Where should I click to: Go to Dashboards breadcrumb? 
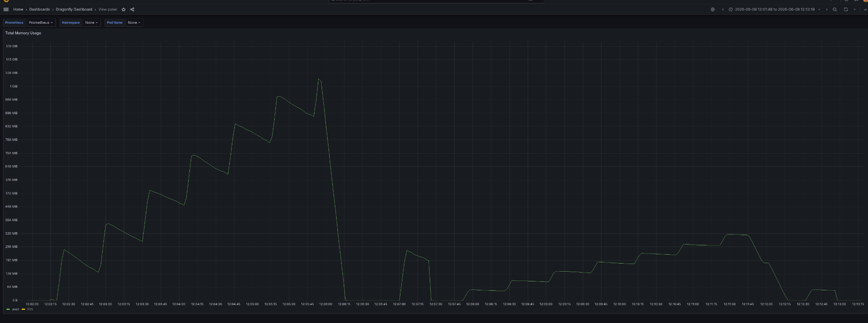[39, 9]
